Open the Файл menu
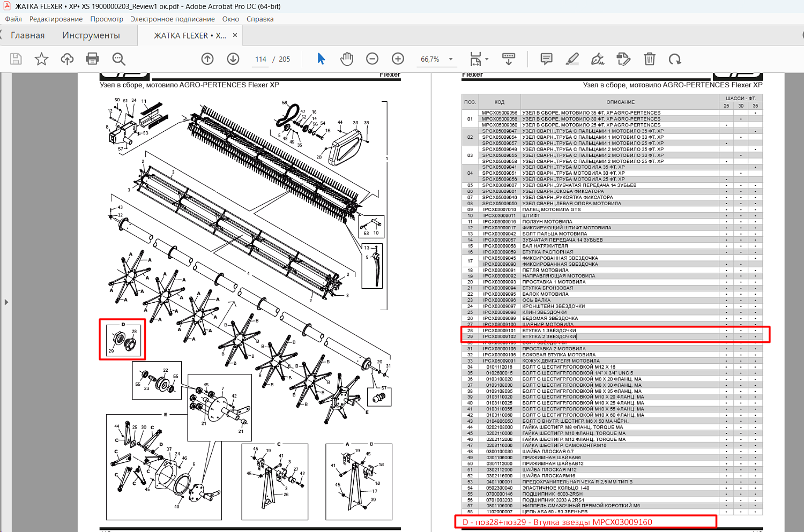 13,19
